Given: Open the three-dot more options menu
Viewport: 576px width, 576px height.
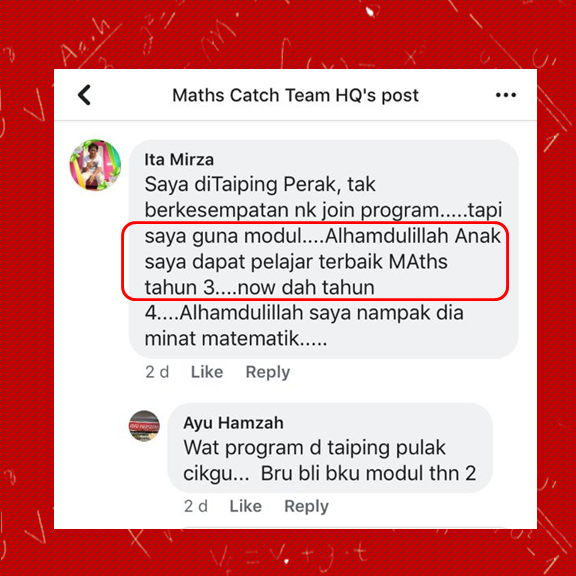Looking at the screenshot, I should point(506,95).
